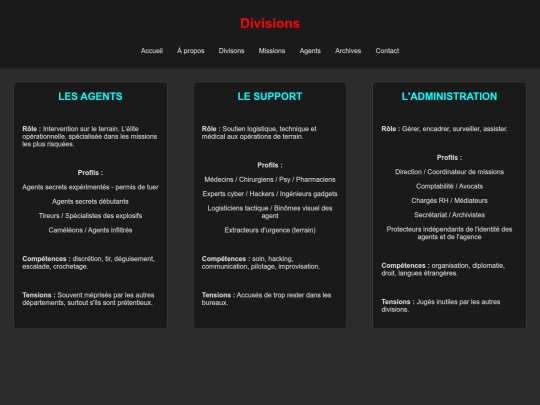The height and width of the screenshot is (405, 540).
Task: Click the LE SUPPORT card heading
Action: 270,96
